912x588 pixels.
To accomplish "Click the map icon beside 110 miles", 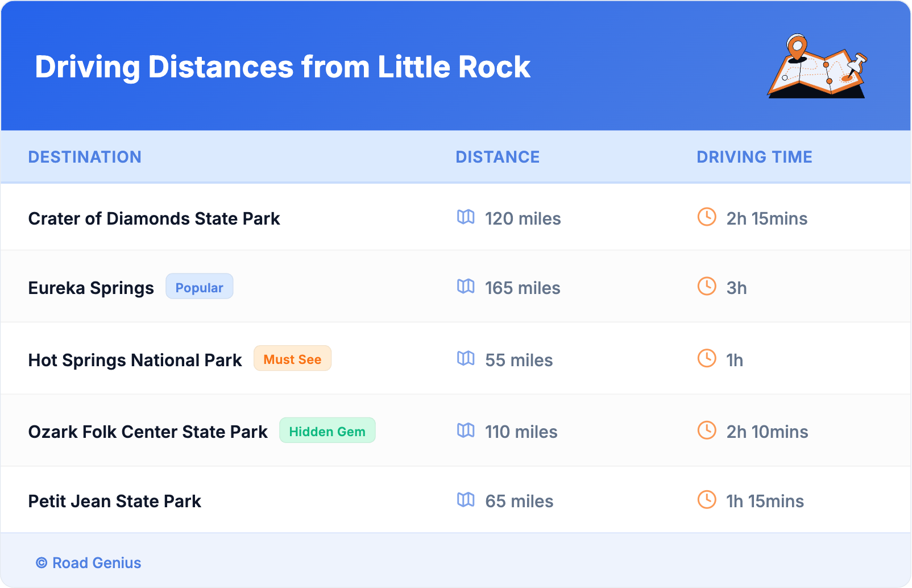I will click(466, 430).
